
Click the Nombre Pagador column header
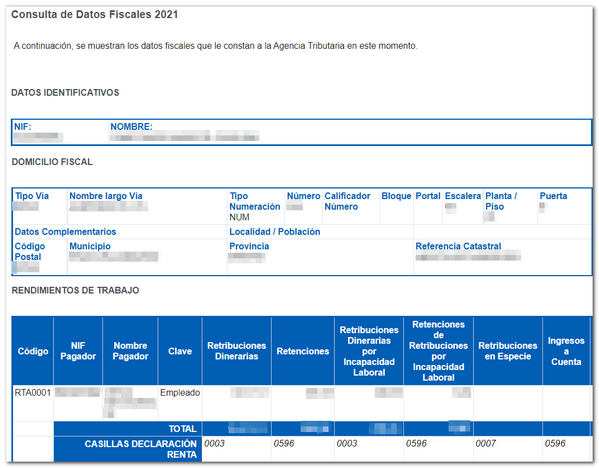pos(130,351)
